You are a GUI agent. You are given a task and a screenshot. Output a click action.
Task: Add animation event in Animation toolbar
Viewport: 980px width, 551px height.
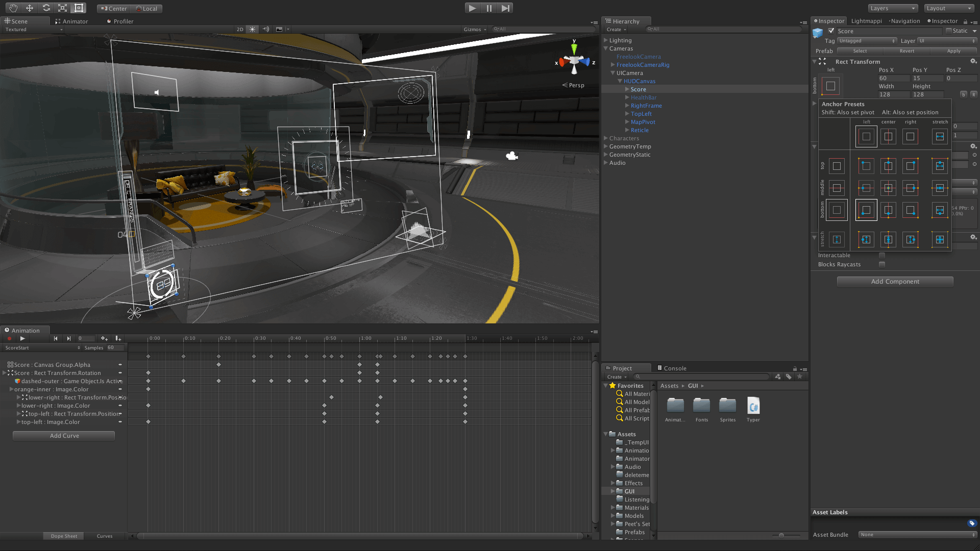(118, 338)
